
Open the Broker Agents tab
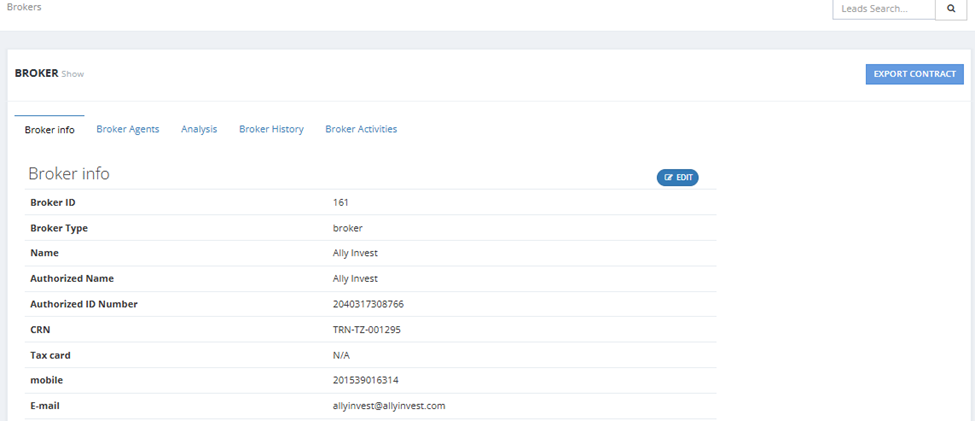click(x=127, y=129)
